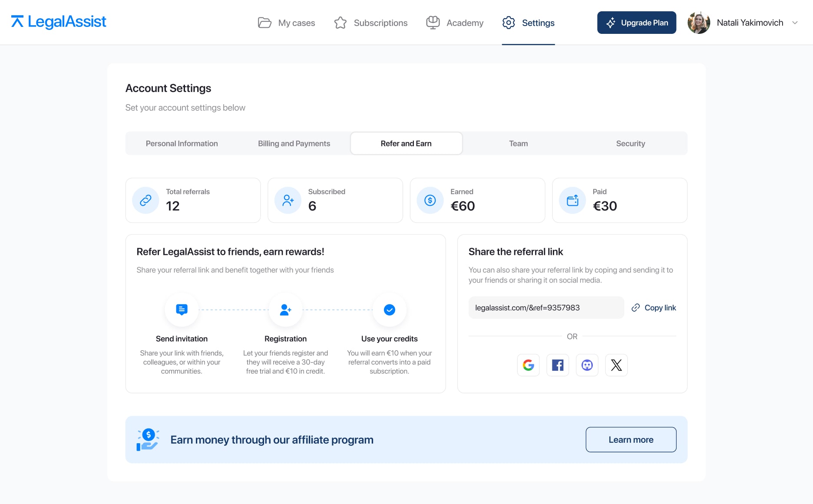The width and height of the screenshot is (813, 504).
Task: Open the My cases menu
Action: click(287, 23)
